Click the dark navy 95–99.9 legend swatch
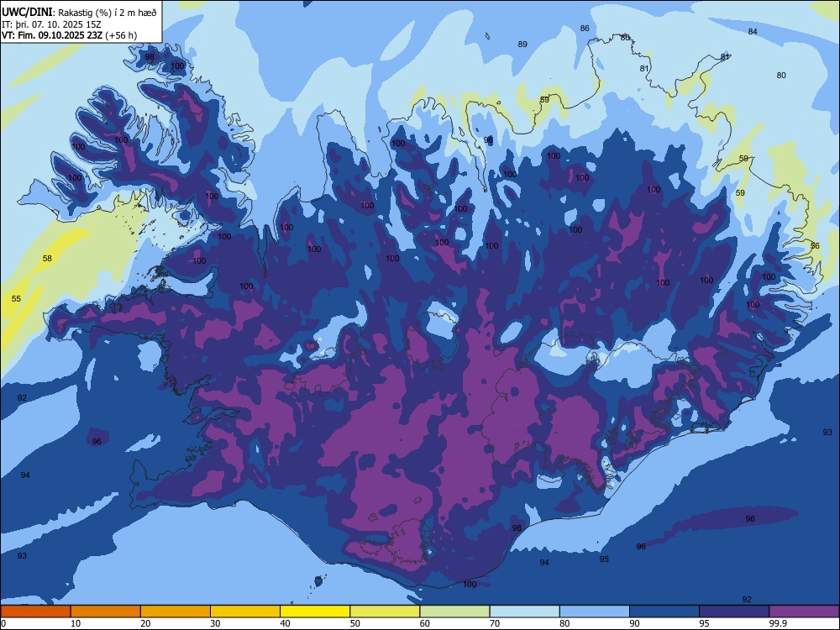The image size is (840, 630). coord(734,612)
